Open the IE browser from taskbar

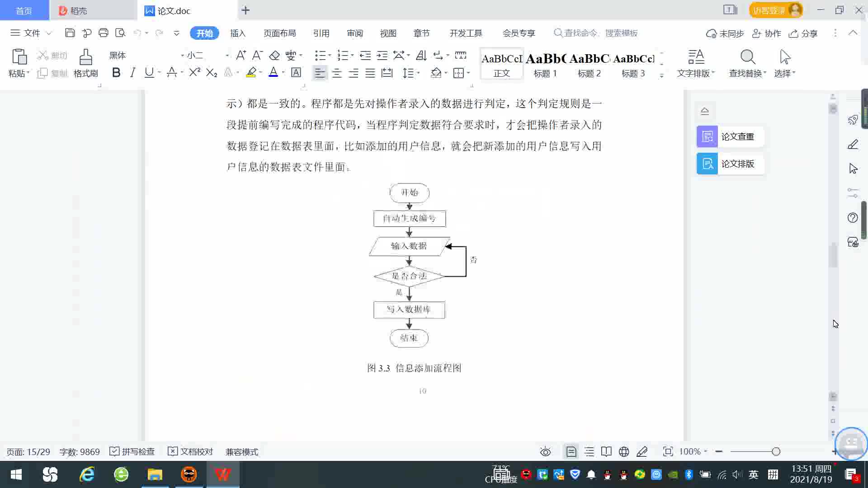[x=87, y=474]
